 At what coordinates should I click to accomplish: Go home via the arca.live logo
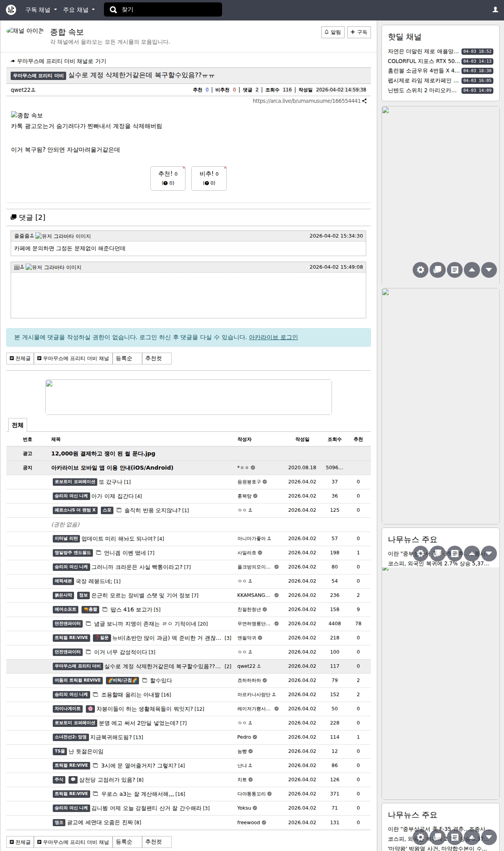pyautogui.click(x=11, y=10)
